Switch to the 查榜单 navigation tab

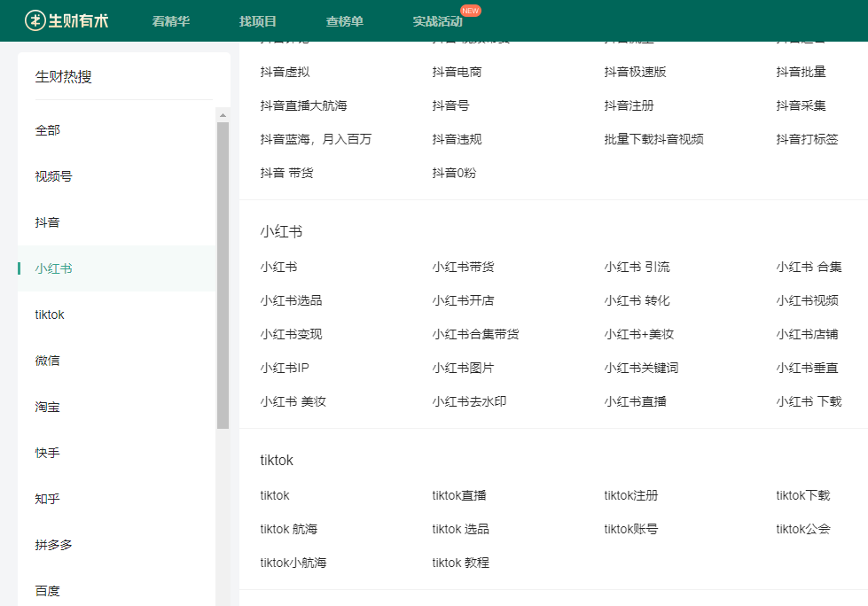point(344,21)
